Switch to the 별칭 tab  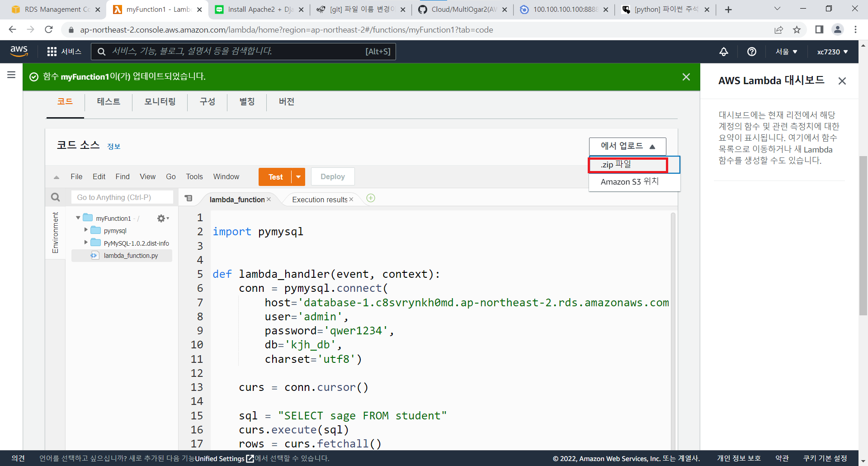click(247, 102)
